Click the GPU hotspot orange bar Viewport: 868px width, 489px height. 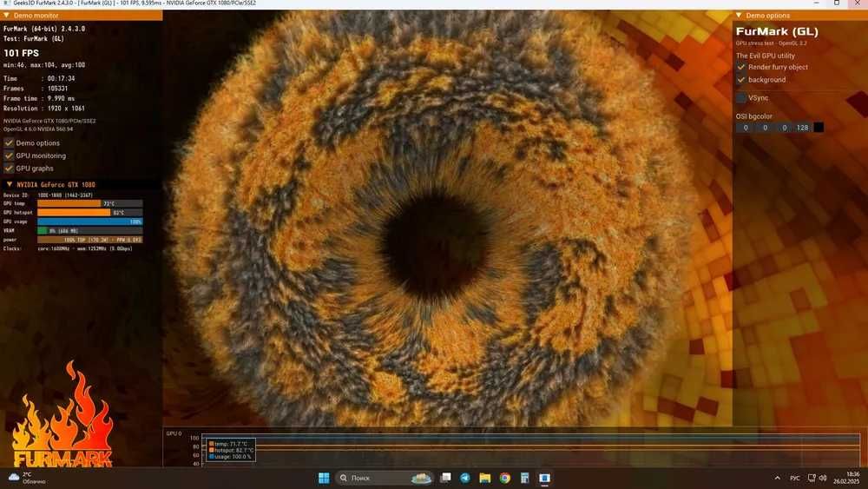tap(89, 213)
